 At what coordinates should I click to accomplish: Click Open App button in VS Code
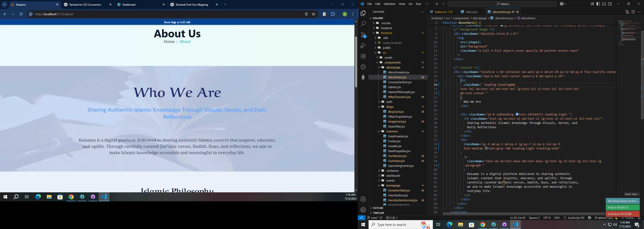[x=631, y=194]
